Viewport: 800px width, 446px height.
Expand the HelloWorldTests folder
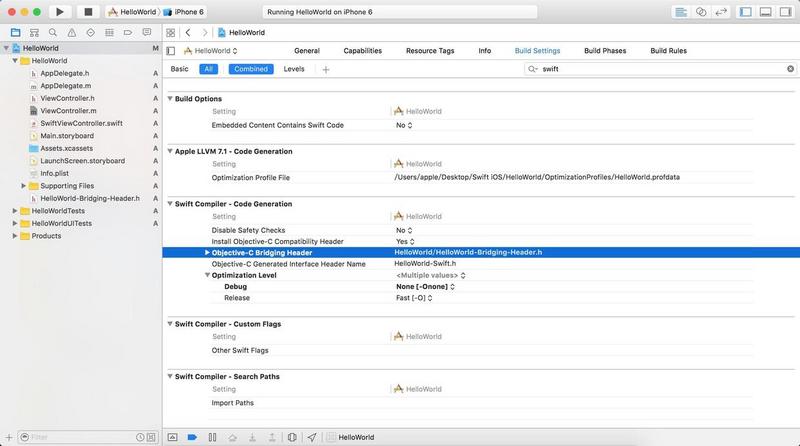coord(15,211)
